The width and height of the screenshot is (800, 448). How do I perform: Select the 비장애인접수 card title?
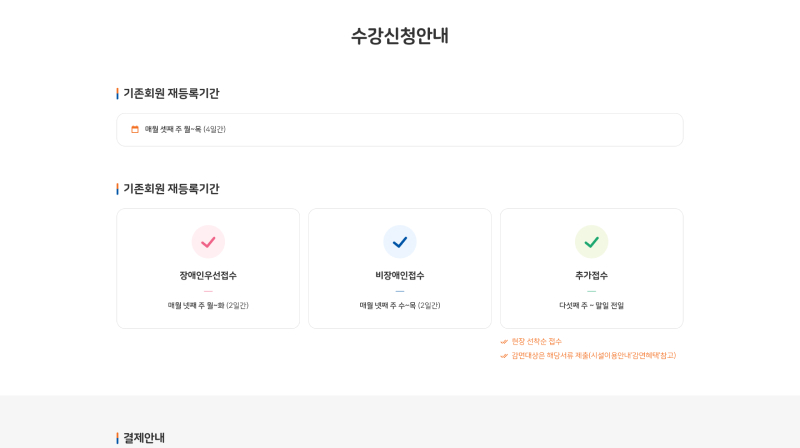tap(400, 276)
